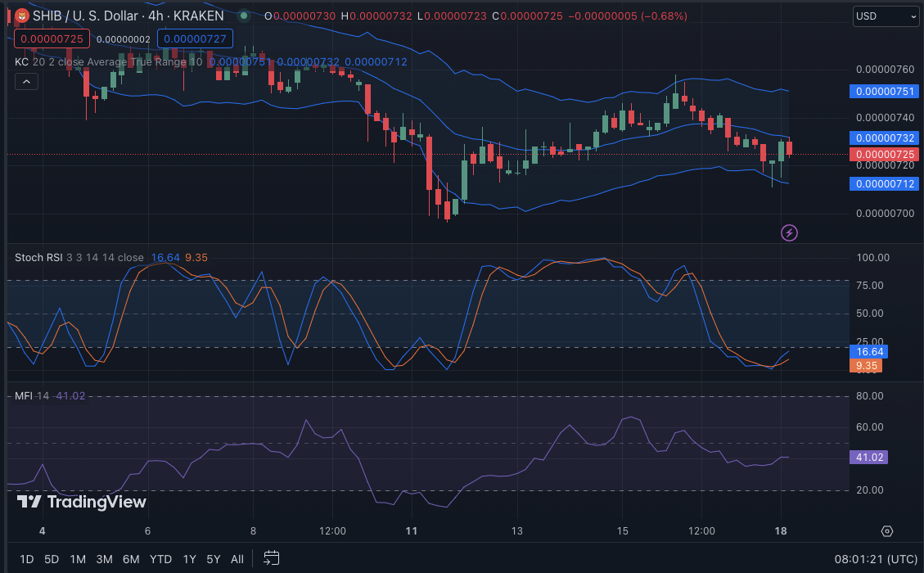Click the 08:01:21 (UTC) timezone clock

(876, 559)
